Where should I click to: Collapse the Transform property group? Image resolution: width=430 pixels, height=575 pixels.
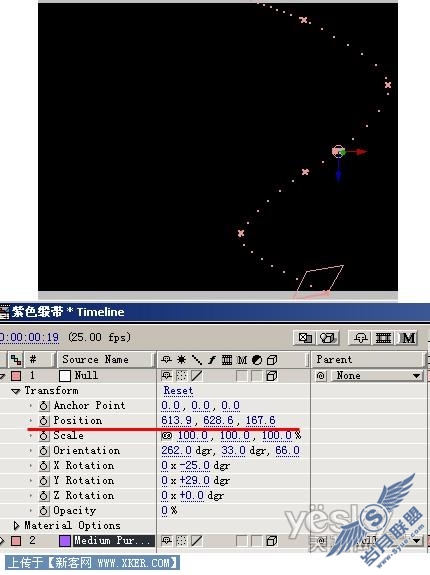coord(16,391)
